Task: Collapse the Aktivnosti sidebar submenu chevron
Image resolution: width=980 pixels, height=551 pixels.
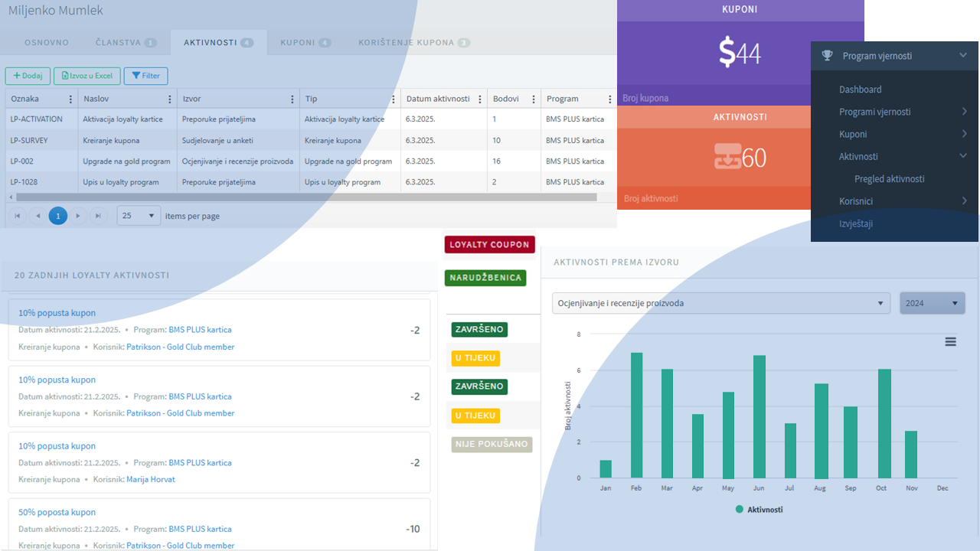Action: [963, 156]
